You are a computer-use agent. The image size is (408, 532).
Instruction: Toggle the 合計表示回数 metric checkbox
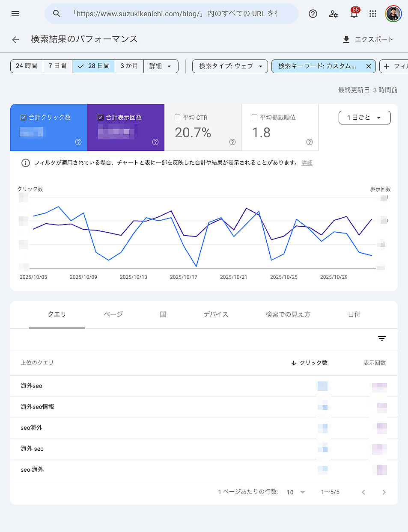point(101,117)
